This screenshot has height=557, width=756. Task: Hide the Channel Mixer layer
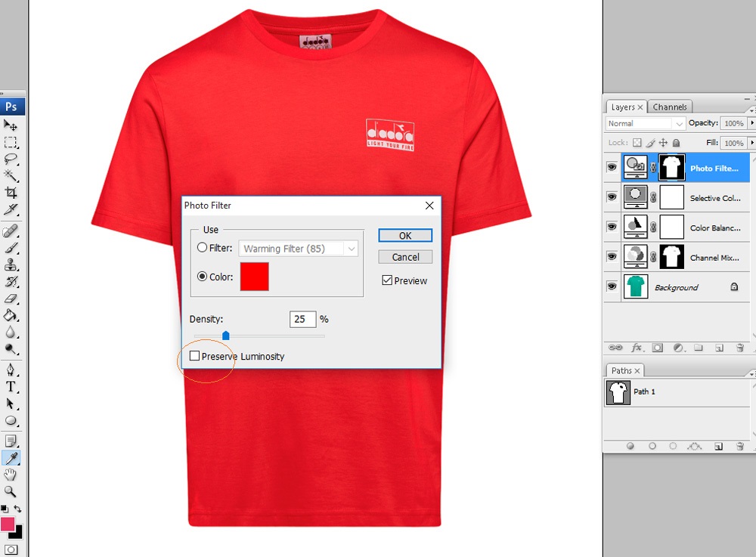pos(612,257)
